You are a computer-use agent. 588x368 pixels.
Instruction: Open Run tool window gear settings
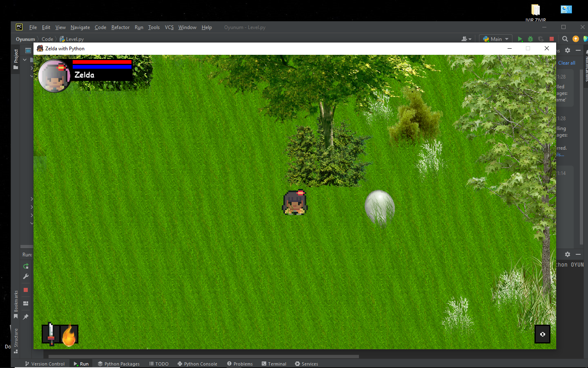(x=568, y=254)
